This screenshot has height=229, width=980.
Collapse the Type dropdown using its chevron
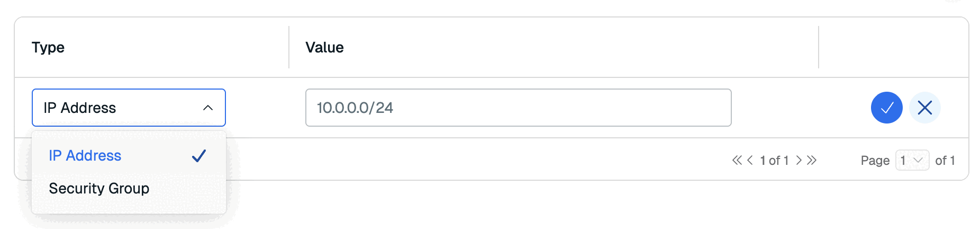208,108
